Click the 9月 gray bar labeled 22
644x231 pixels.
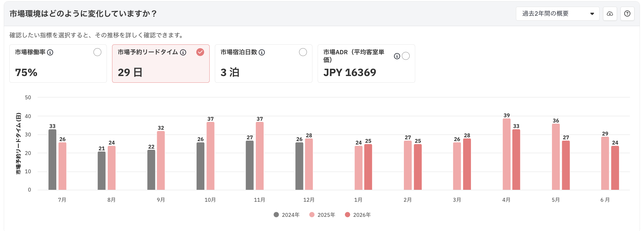151,170
